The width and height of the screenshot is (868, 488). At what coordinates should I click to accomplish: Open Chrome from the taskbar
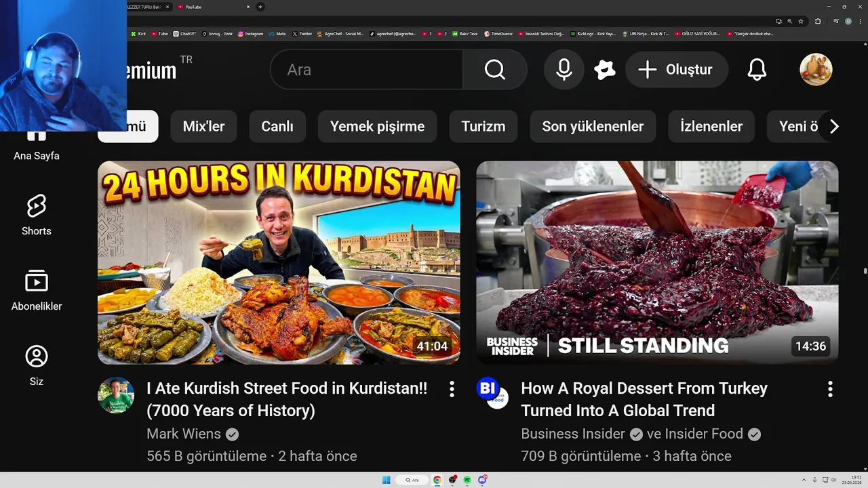[437, 480]
